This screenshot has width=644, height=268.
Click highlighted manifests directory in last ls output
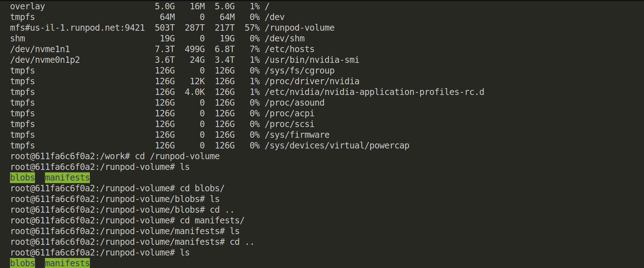click(x=67, y=263)
